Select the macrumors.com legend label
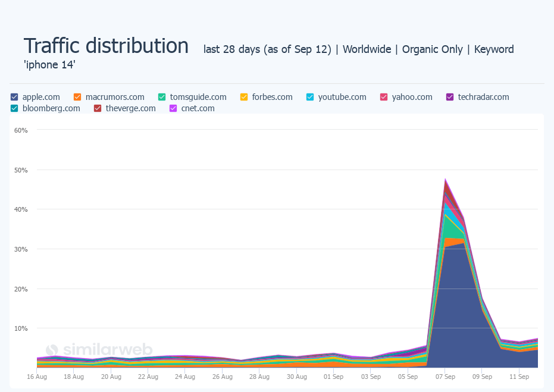This screenshot has height=392, width=554. point(115,97)
